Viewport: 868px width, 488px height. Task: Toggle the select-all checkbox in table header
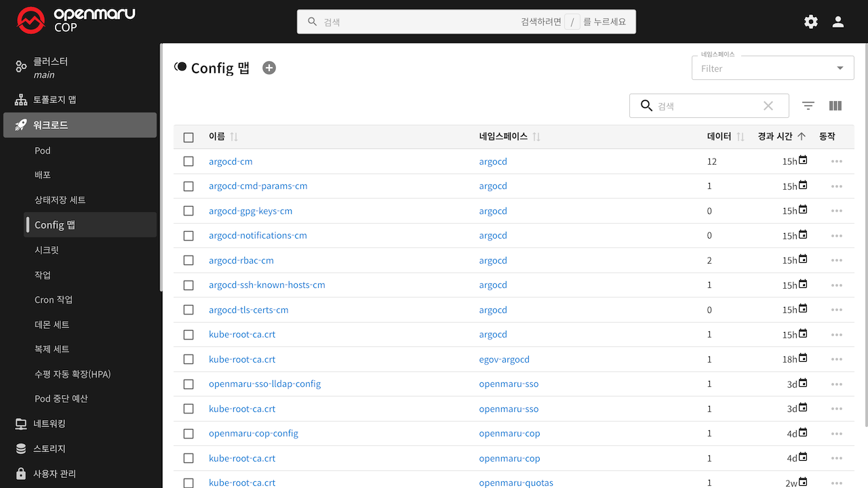coord(189,137)
